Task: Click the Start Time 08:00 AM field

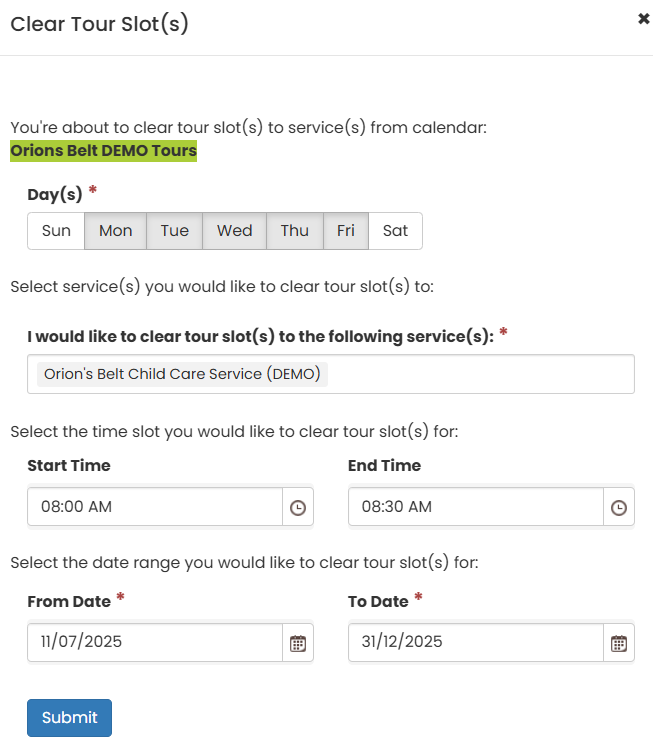Action: (x=155, y=507)
